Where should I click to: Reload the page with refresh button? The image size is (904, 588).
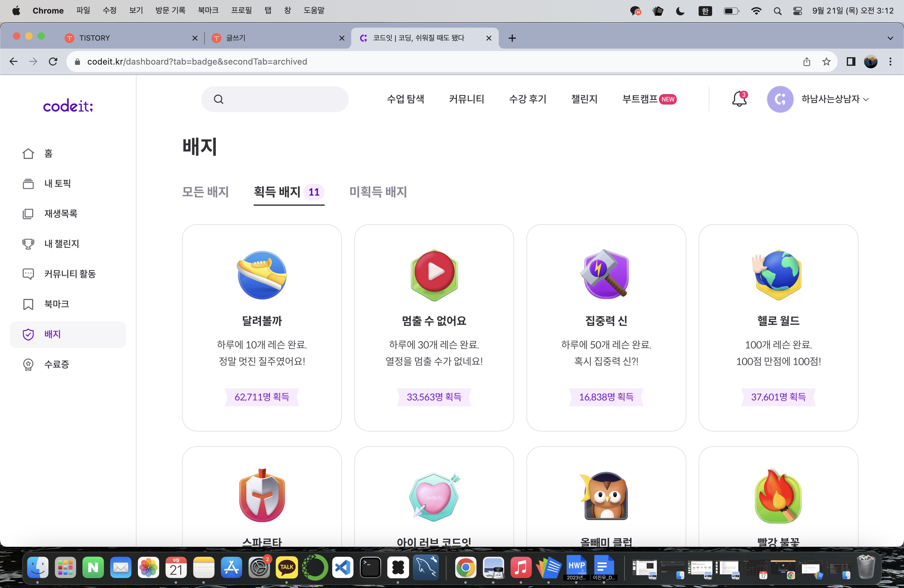(x=53, y=62)
